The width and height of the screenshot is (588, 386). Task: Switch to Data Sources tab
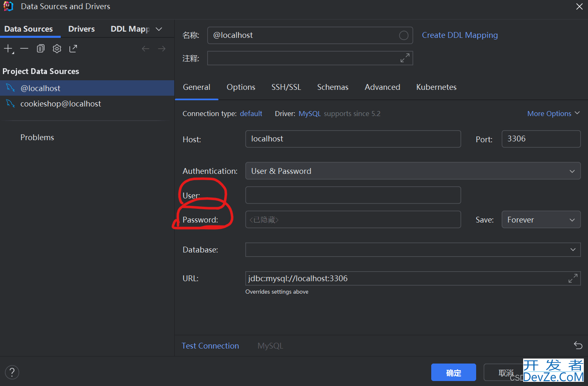click(x=29, y=29)
